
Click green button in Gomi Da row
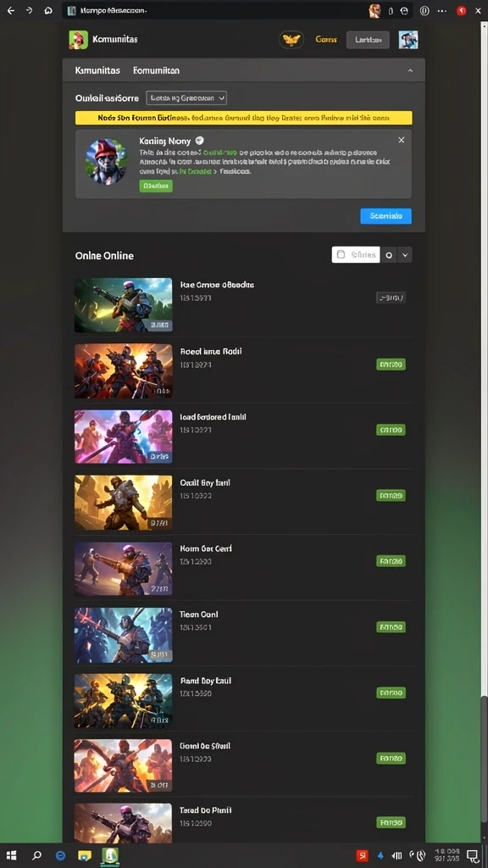click(x=391, y=759)
